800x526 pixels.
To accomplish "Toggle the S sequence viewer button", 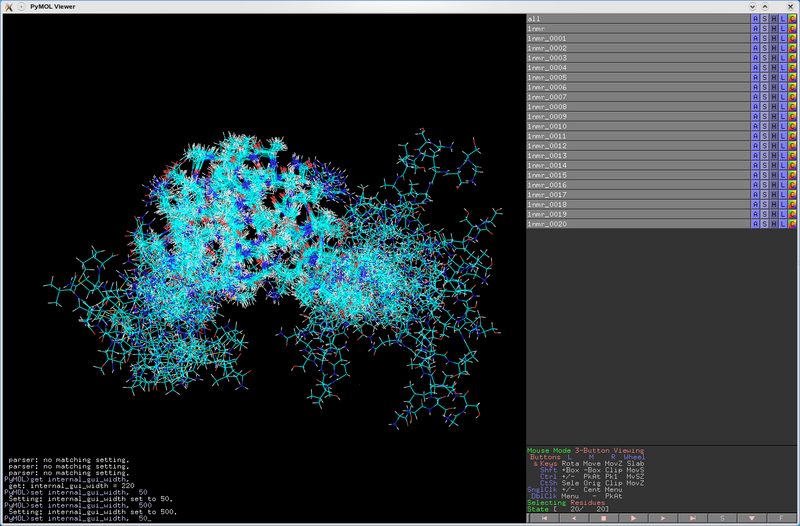I will [x=722, y=518].
